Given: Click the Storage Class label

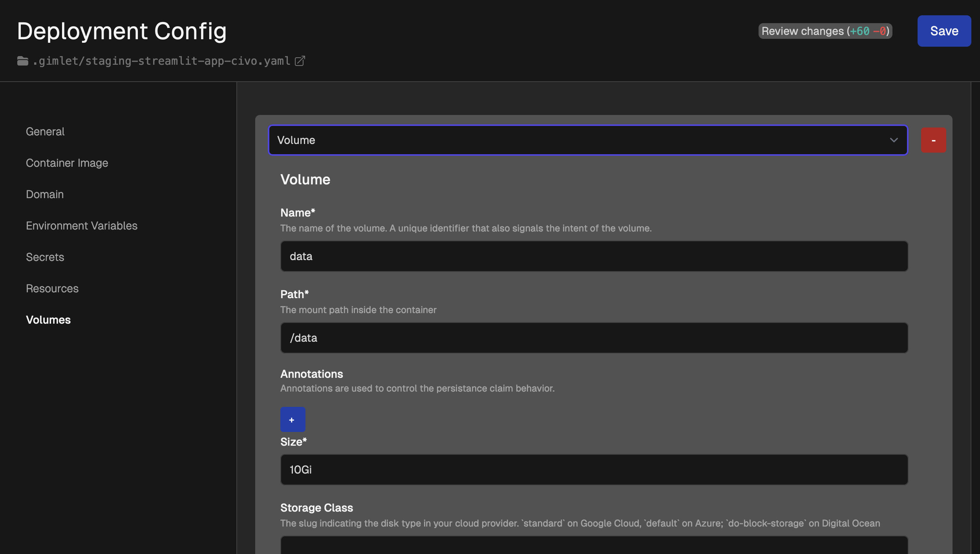Looking at the screenshot, I should (316, 507).
